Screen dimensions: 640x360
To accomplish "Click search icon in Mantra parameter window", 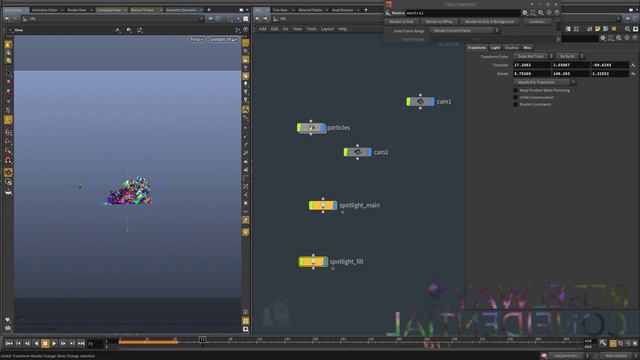I will click(x=541, y=13).
